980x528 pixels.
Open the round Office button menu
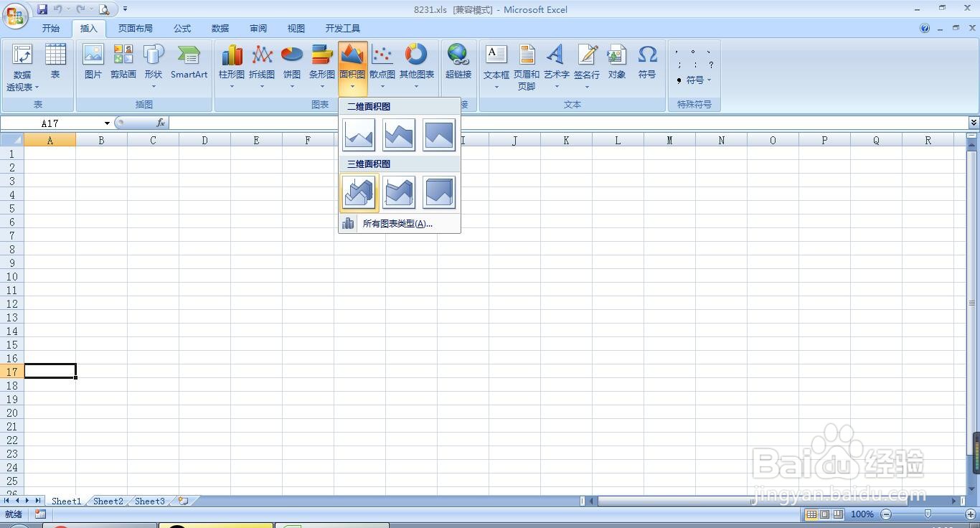(16, 16)
